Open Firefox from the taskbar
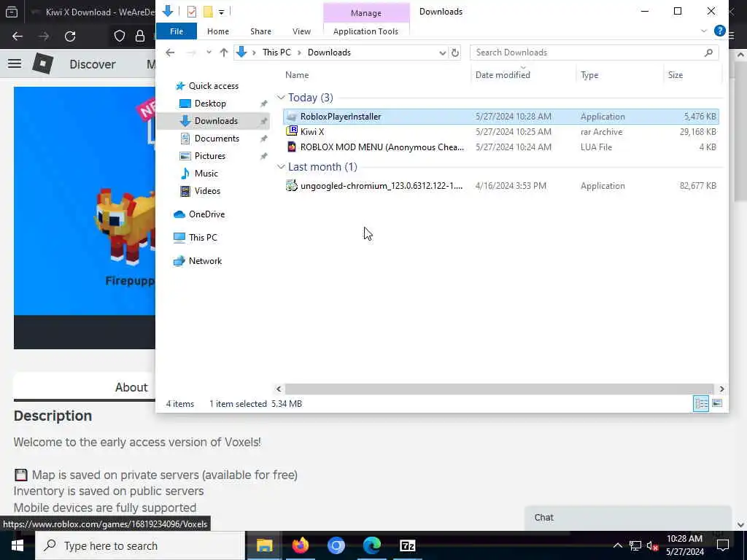The width and height of the screenshot is (747, 560). pyautogui.click(x=300, y=545)
